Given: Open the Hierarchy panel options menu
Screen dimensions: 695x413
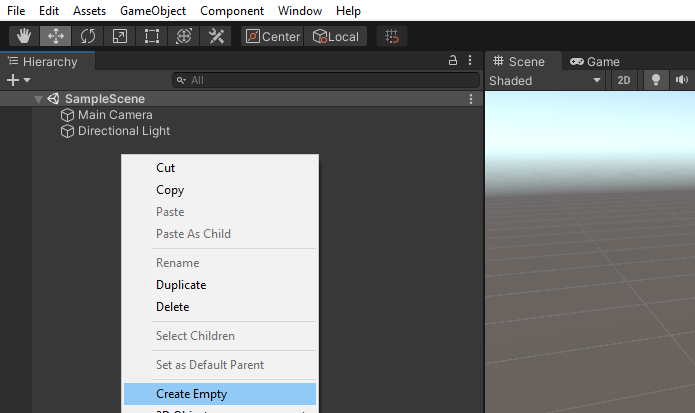Looking at the screenshot, I should point(470,60).
